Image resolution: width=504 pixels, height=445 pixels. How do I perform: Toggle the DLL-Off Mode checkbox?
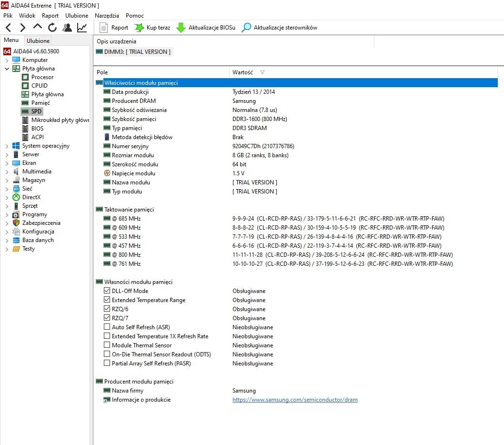click(107, 291)
